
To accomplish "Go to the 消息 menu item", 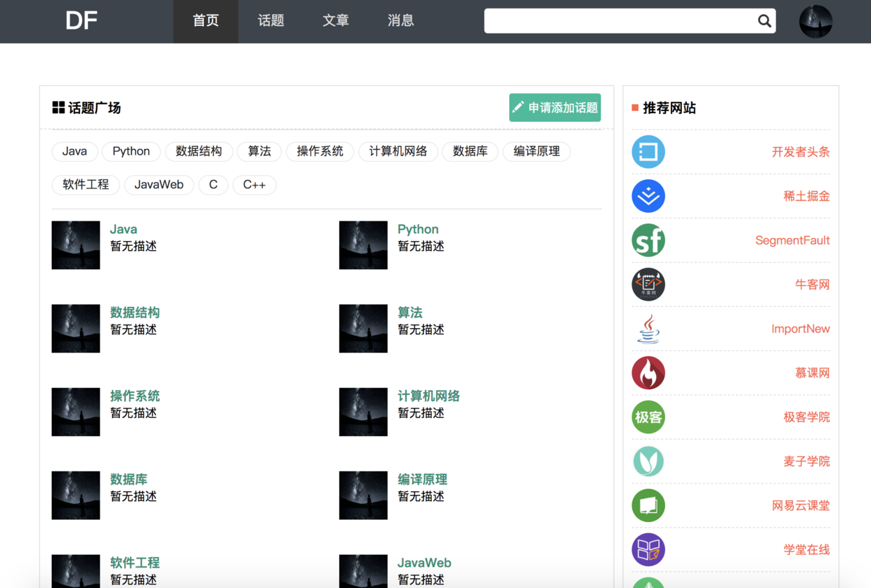I will click(400, 21).
